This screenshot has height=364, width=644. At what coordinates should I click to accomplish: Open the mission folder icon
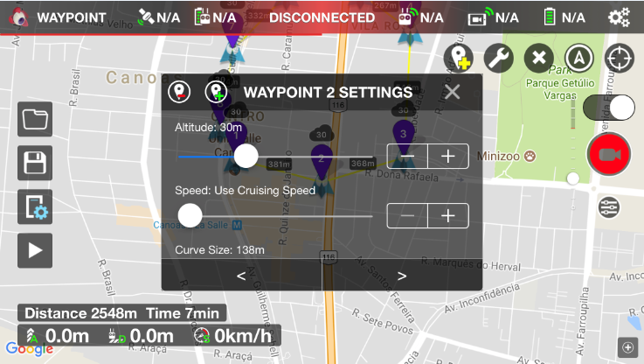coord(35,119)
